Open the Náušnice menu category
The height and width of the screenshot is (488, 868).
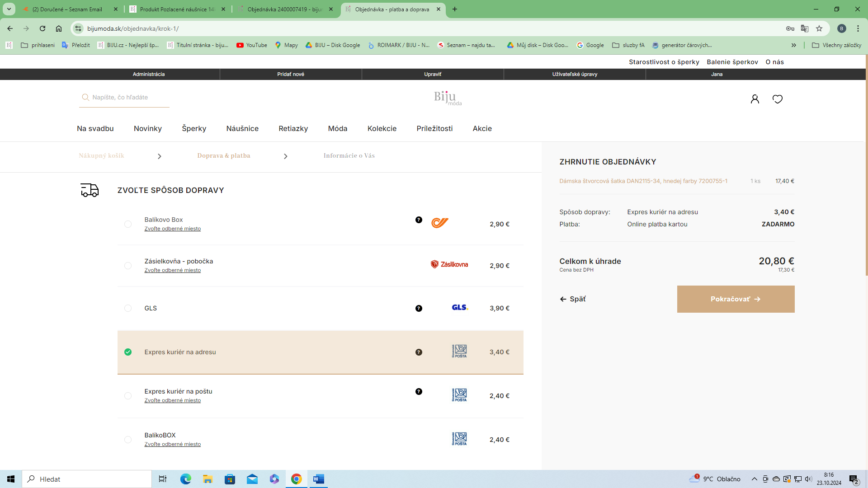242,128
